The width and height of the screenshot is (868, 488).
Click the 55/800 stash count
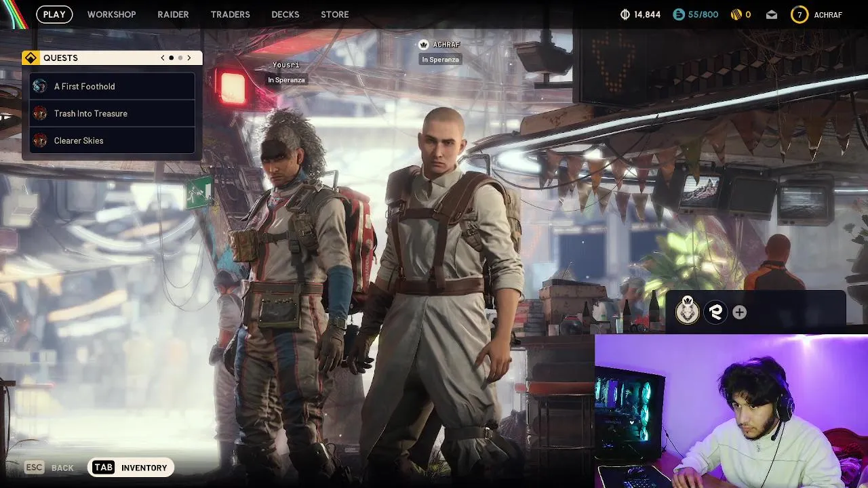tap(703, 14)
